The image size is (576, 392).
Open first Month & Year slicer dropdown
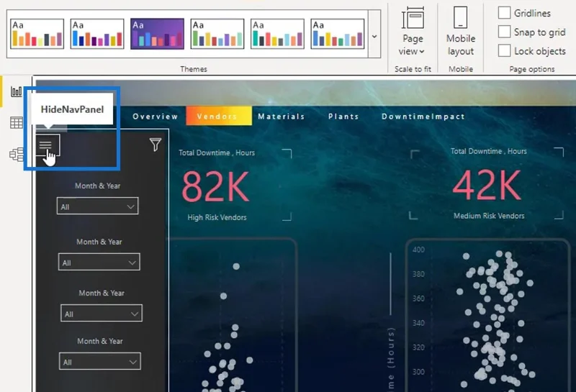click(97, 206)
